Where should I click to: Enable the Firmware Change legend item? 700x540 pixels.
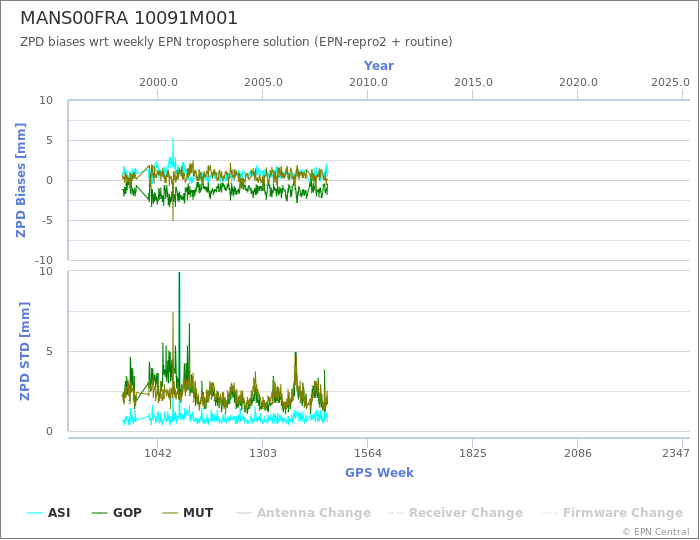tap(612, 513)
